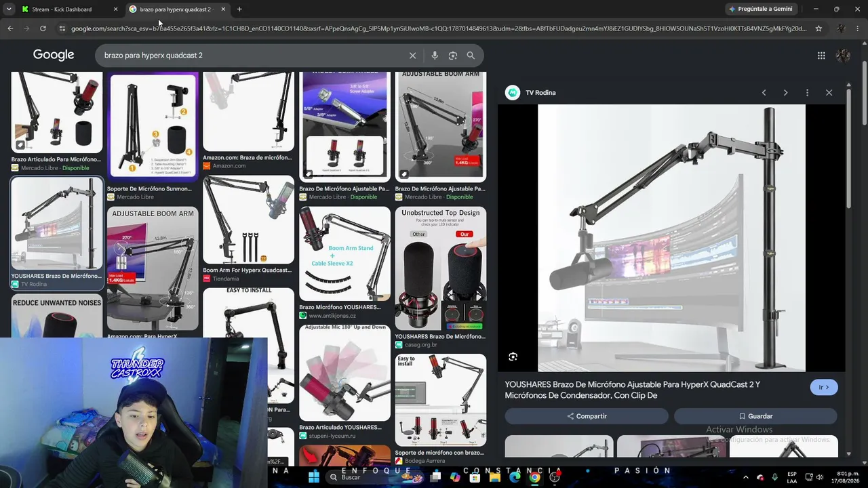Select the brazo para hyperx quadcast 2 tab

tap(175, 9)
